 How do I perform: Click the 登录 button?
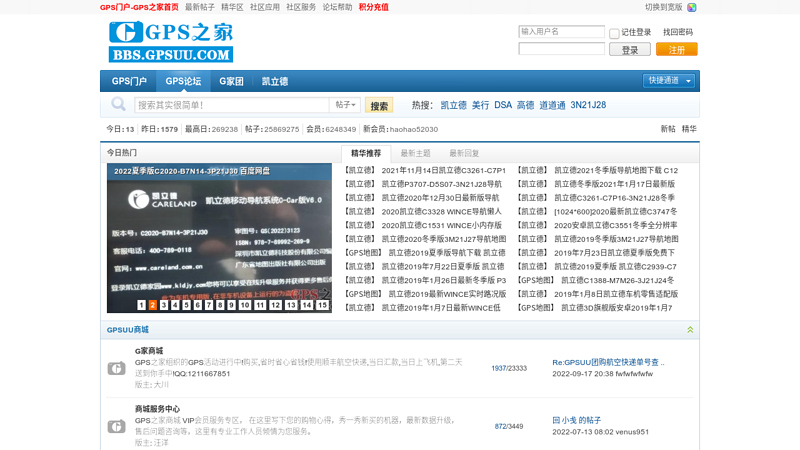pos(630,49)
